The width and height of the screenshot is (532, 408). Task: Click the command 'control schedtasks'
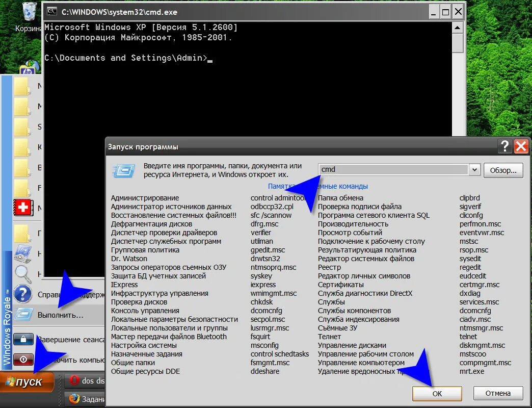tap(280, 354)
